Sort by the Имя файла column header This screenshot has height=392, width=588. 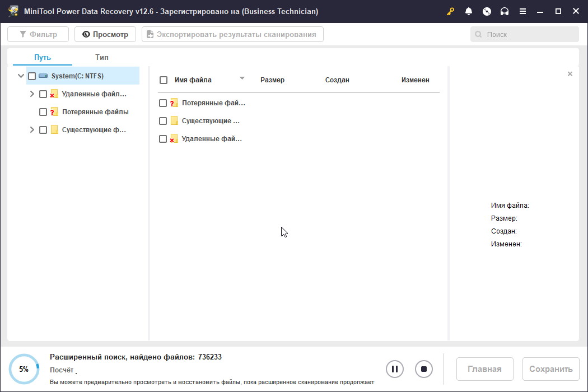[x=193, y=80]
